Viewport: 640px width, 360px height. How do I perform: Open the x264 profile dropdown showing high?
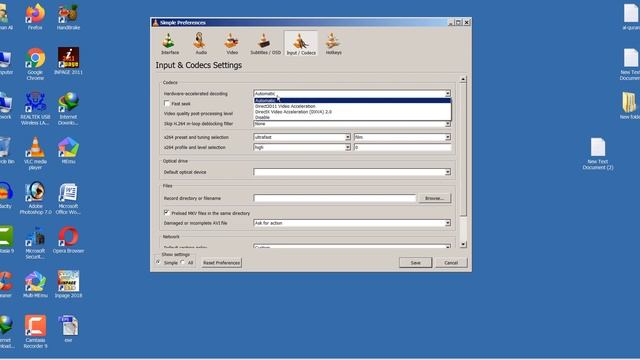click(302, 147)
